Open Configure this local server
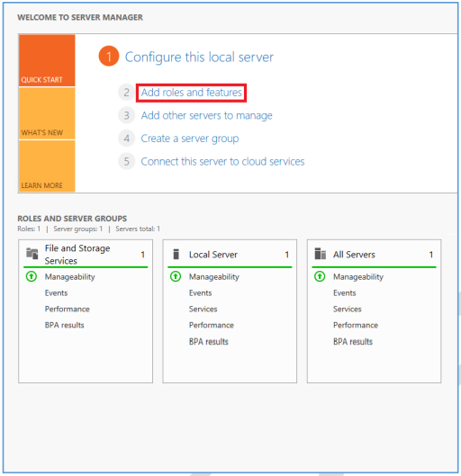This screenshot has height=476, width=461. point(199,57)
